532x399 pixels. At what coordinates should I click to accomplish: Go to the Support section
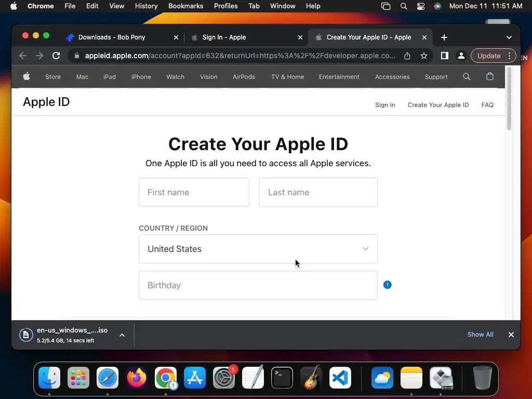436,77
